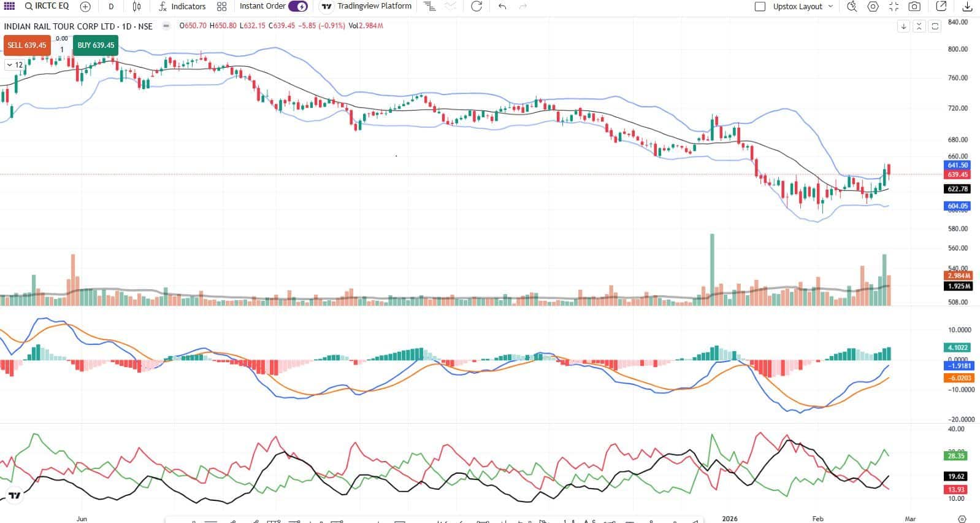
Task: Expand the Upstox Layout dropdown
Action: (x=803, y=6)
